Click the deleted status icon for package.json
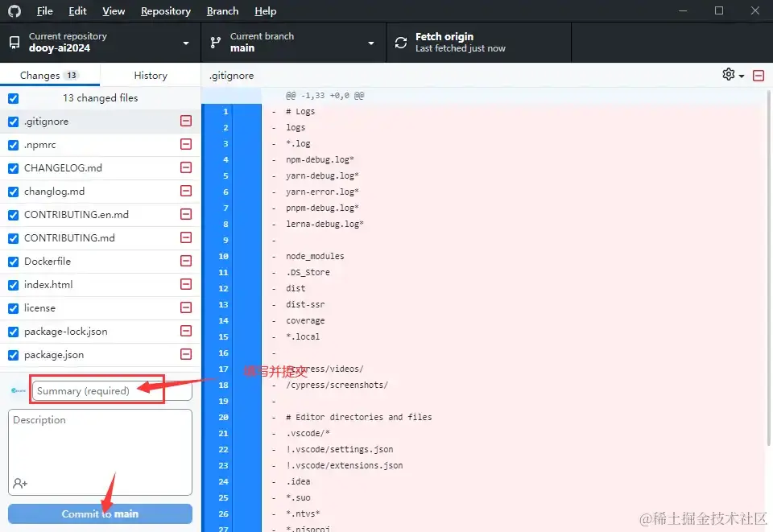 pos(186,354)
